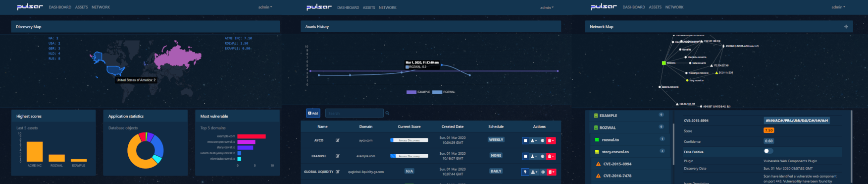Click the Amass Discovery progress bar for AYCO
Screen dimensions: 868x184
point(409,140)
